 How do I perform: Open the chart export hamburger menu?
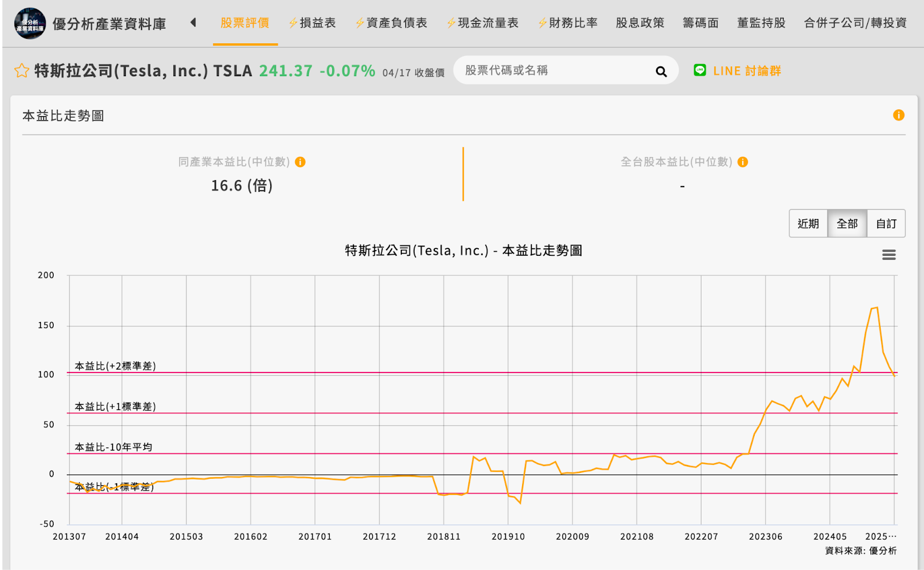pyautogui.click(x=889, y=255)
